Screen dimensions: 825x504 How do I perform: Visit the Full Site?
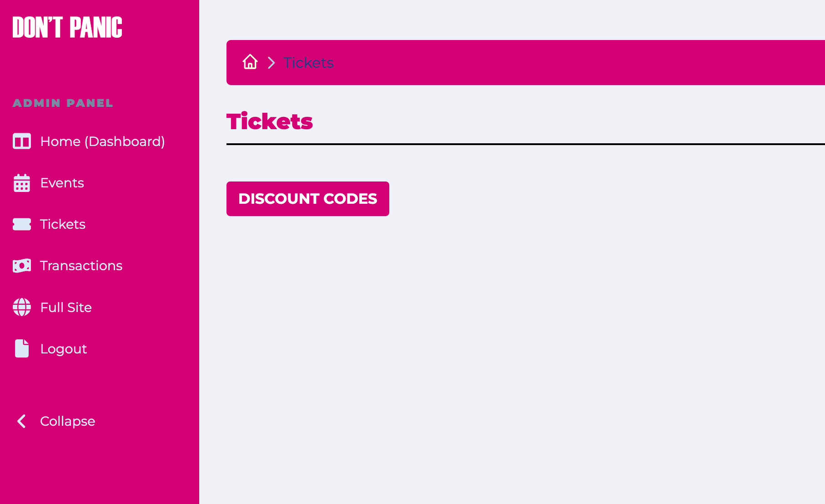[65, 307]
